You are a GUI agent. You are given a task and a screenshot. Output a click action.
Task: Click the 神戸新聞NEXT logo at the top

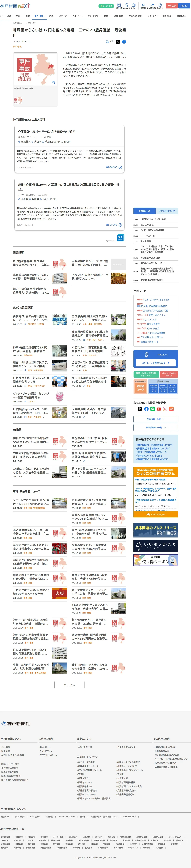15,6
